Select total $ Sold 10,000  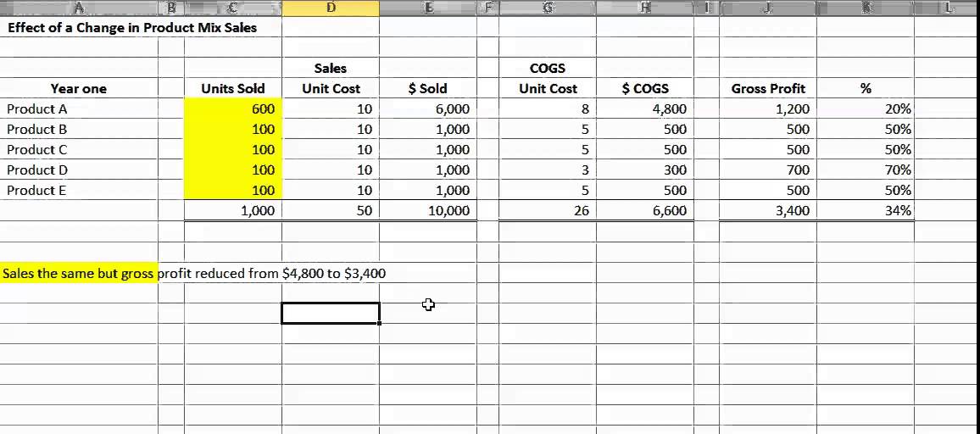[x=428, y=211]
